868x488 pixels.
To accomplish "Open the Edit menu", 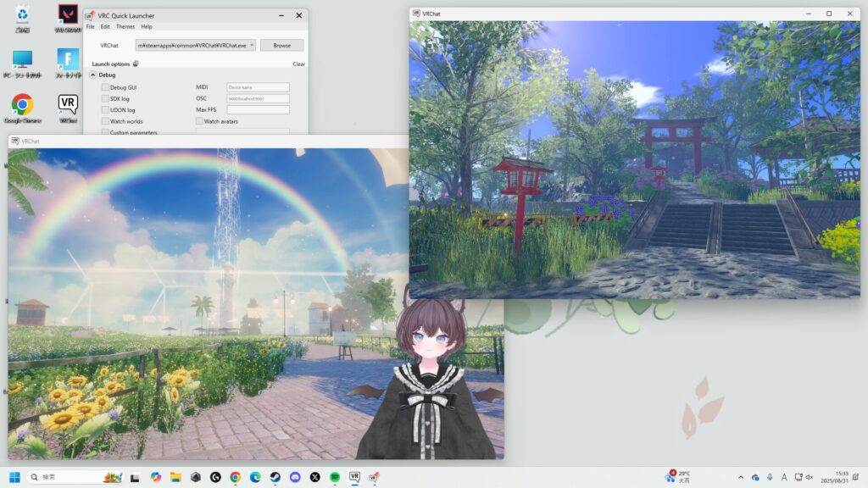I will (x=105, y=26).
